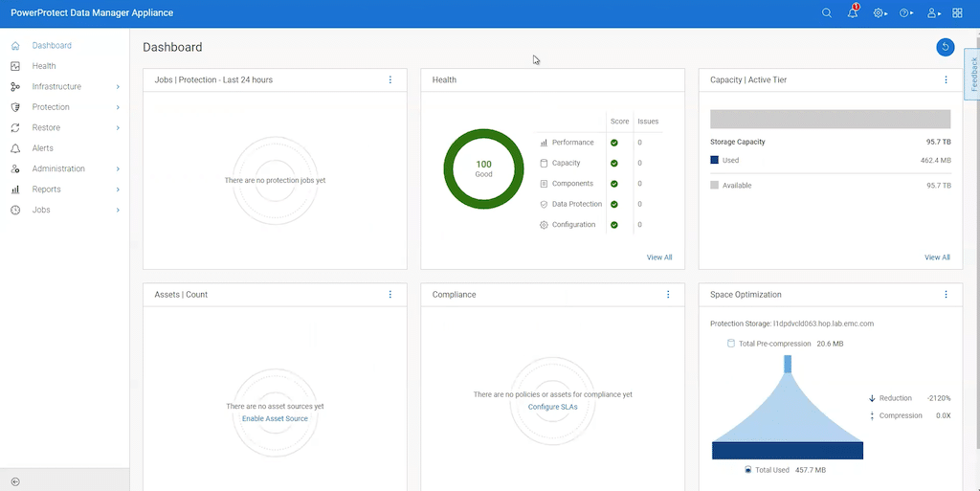Screen dimensions: 980x491
Task: Click the page vertical scrollbar
Action: [x=977, y=244]
